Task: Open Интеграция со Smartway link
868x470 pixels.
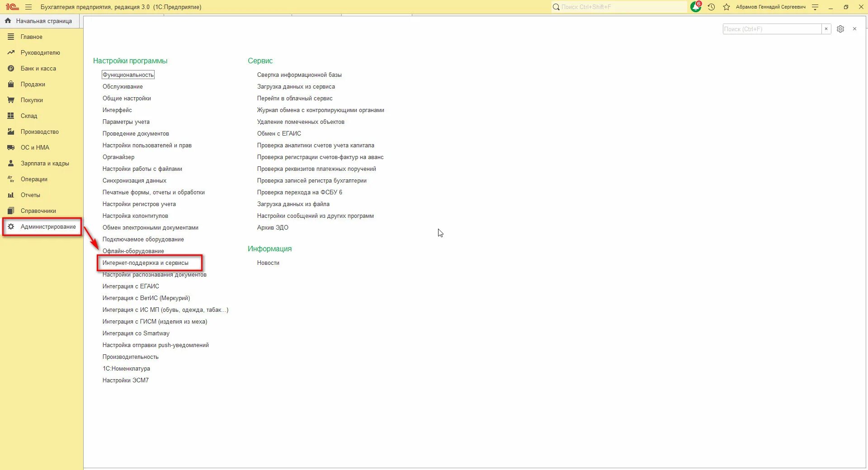Action: pyautogui.click(x=136, y=334)
